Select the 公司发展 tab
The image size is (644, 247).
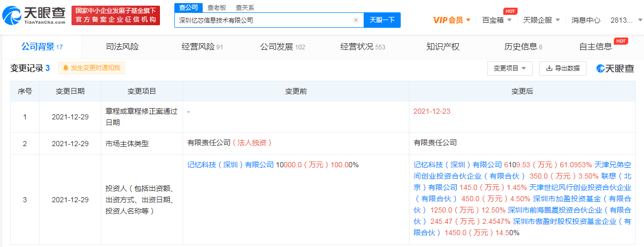coord(282,47)
